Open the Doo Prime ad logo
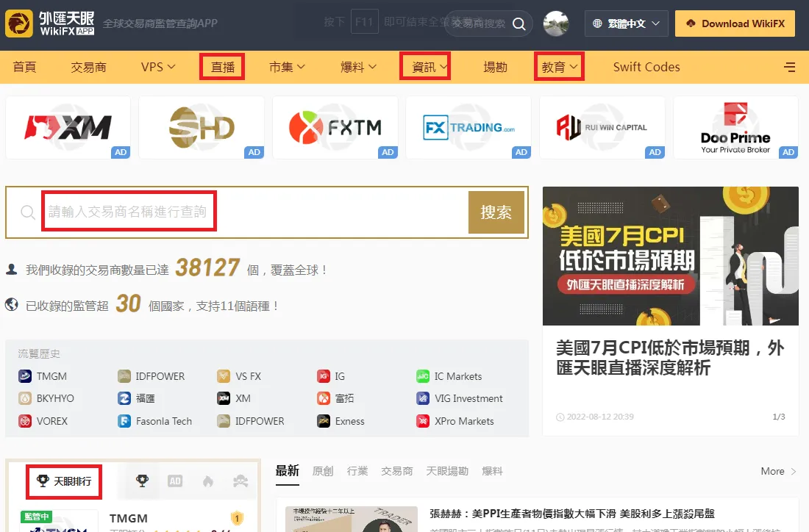The width and height of the screenshot is (809, 532). pyautogui.click(x=735, y=127)
